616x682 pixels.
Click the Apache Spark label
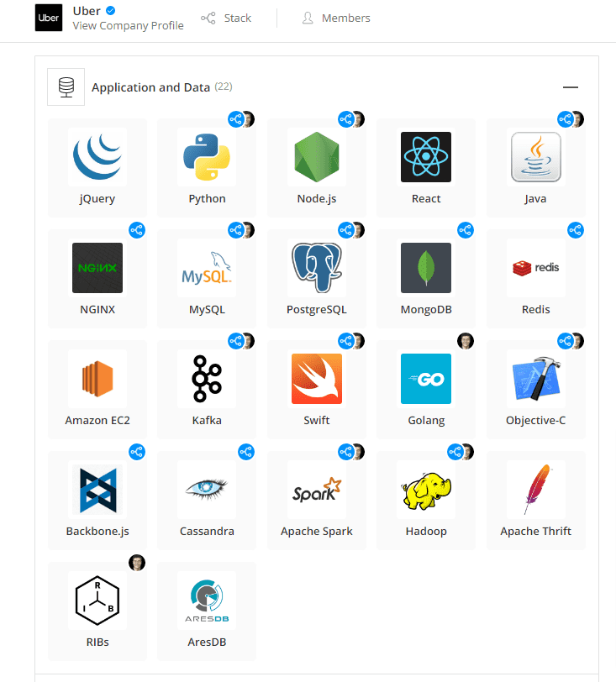(x=317, y=532)
